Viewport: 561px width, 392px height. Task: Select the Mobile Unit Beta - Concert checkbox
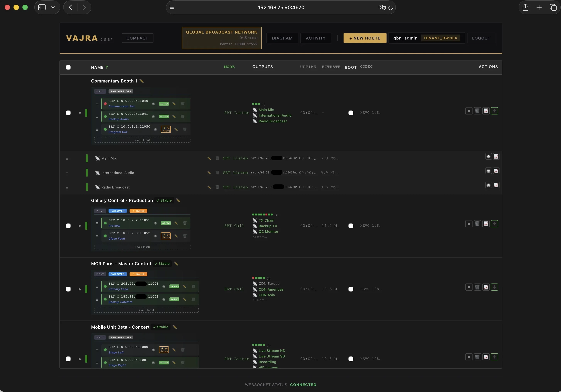[68, 359]
